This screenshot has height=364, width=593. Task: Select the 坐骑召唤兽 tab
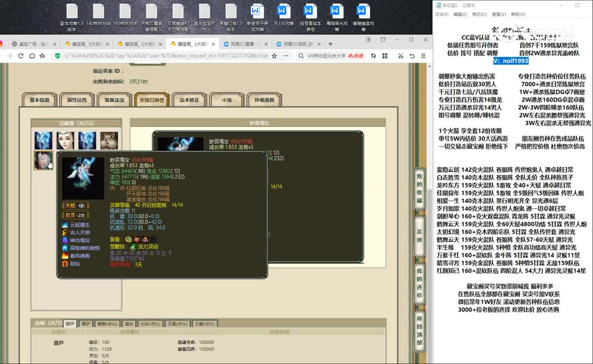tap(152, 100)
